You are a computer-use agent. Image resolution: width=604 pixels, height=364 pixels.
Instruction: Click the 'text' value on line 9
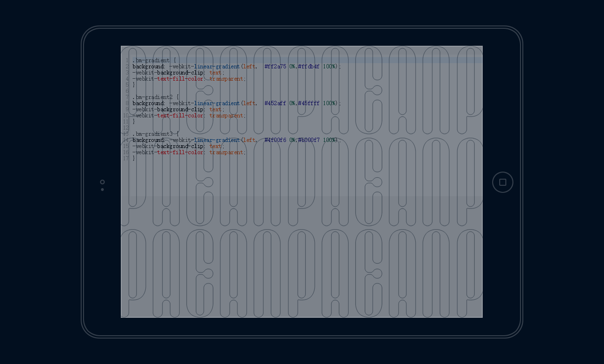point(215,109)
